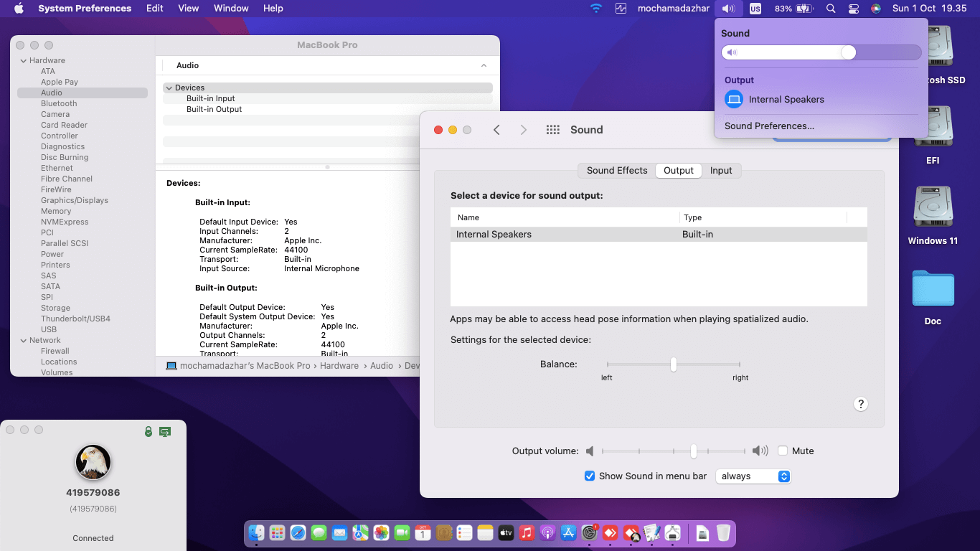Switch to the Input tab
980x551 pixels.
point(721,171)
